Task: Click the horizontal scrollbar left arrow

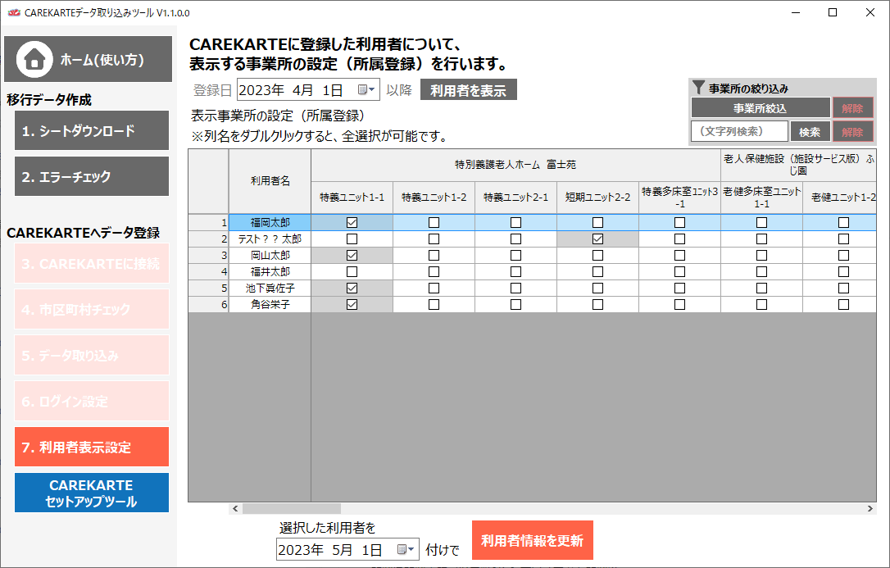Action: coord(235,509)
